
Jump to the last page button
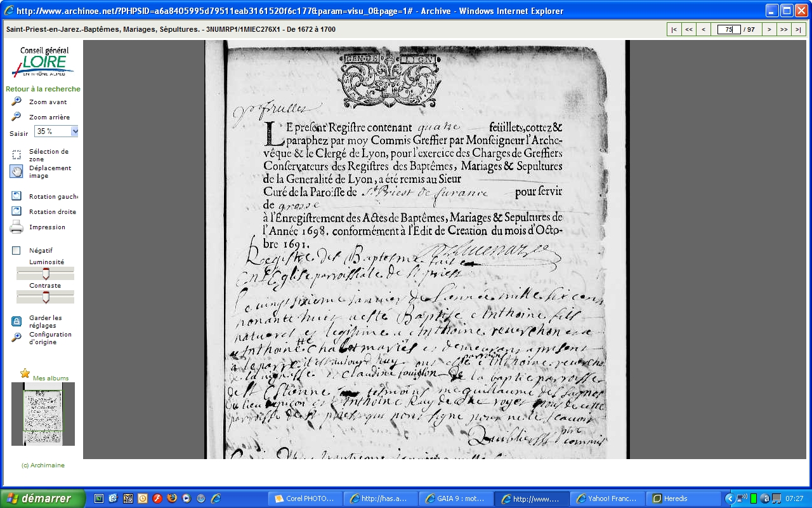tap(798, 29)
